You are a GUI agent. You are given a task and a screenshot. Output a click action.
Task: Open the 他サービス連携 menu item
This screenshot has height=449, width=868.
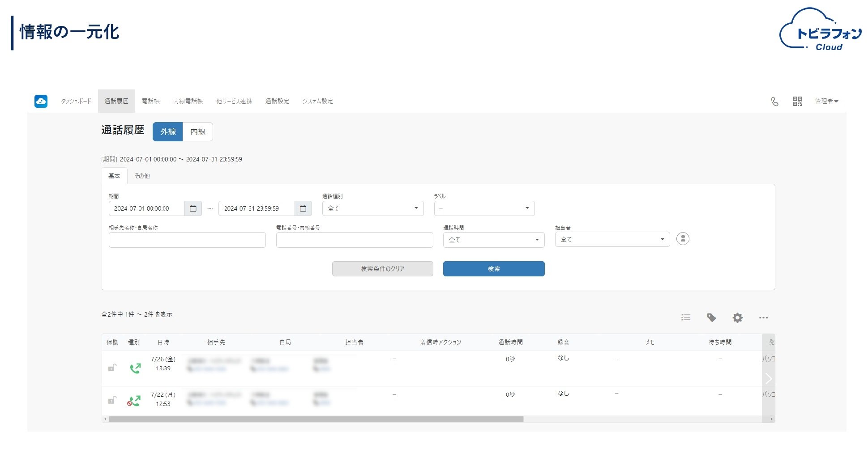(x=234, y=101)
